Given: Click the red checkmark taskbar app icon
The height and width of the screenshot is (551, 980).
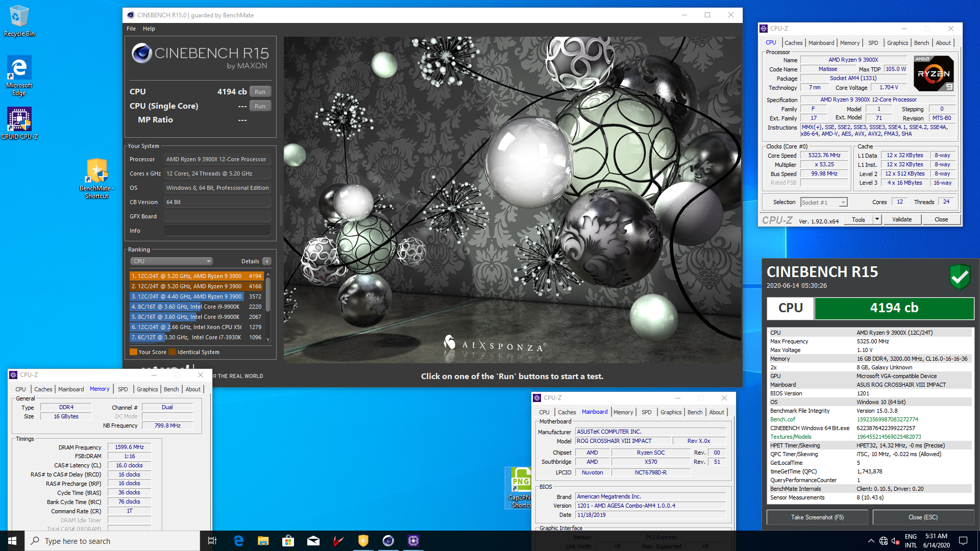Looking at the screenshot, I should click(338, 541).
